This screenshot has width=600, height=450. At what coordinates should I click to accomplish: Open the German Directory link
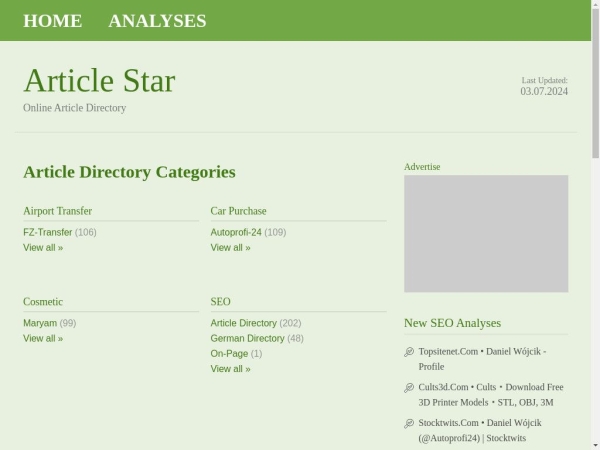point(247,338)
